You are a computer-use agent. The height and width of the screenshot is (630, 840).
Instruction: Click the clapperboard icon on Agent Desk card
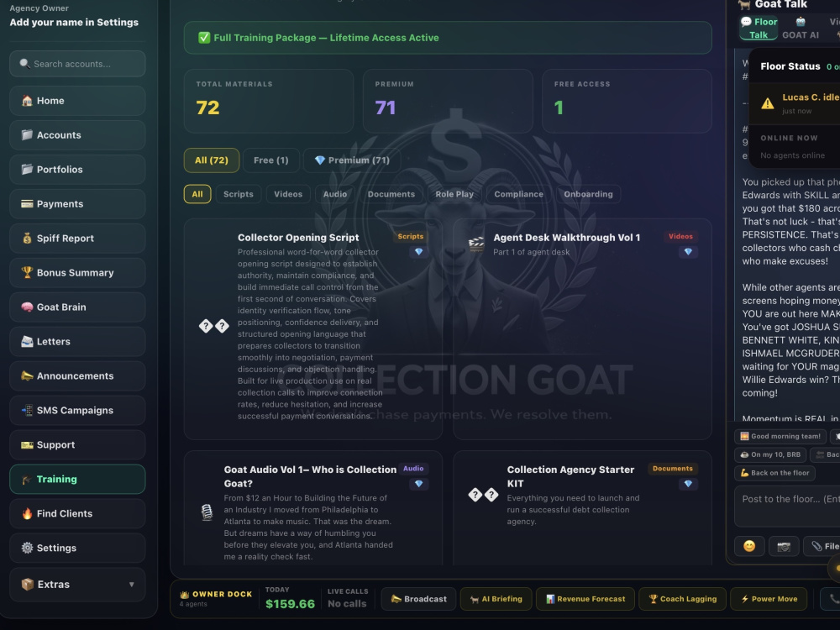476,244
